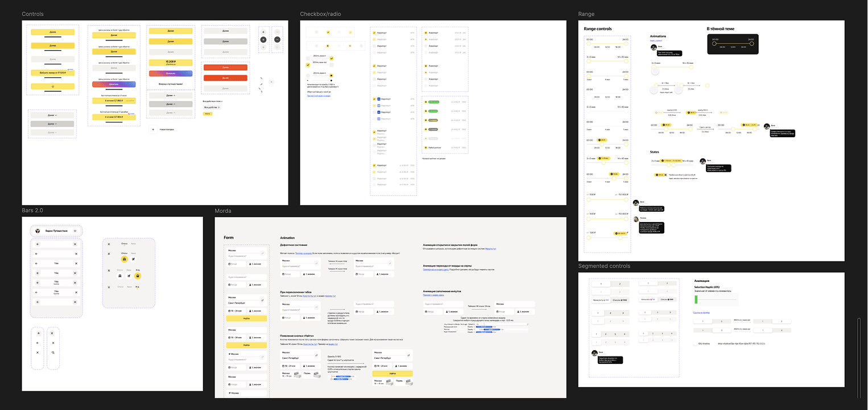Click disabled Далее button with down chevron
The image size is (868, 410).
point(52,132)
